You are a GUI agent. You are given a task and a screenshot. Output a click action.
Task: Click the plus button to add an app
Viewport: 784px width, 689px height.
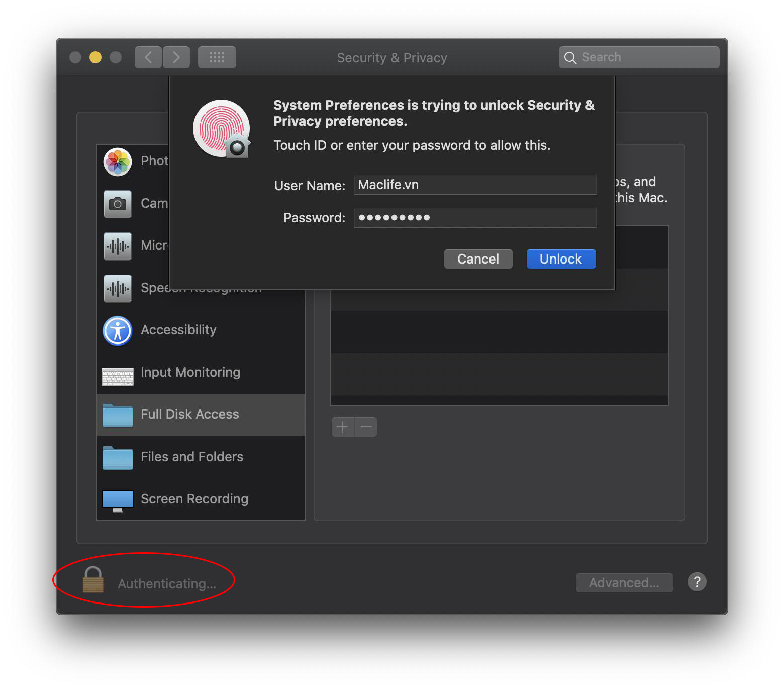(342, 426)
